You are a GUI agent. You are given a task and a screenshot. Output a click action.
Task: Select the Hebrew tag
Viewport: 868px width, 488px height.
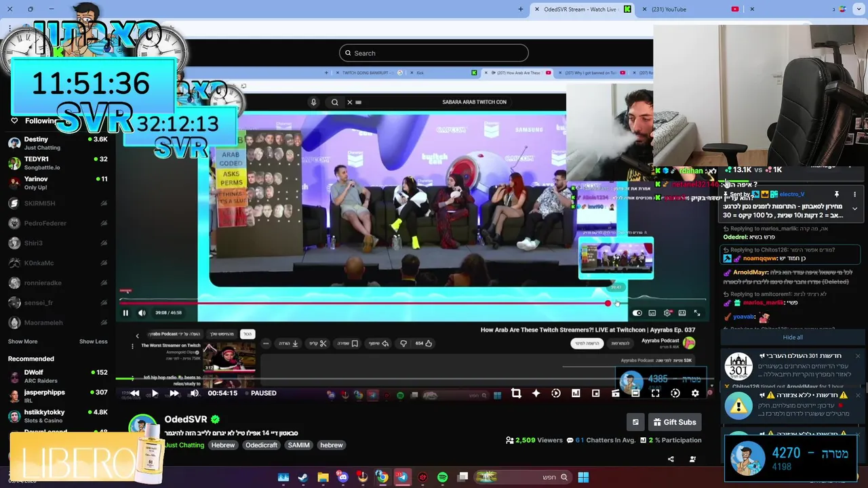(222, 445)
